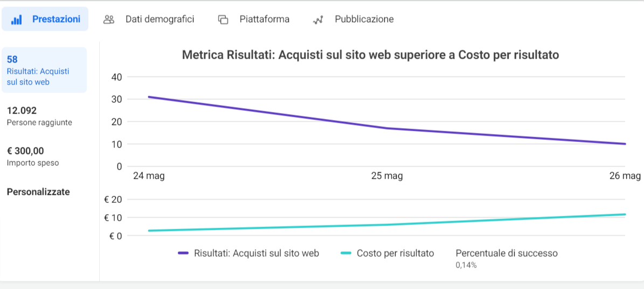644x289 pixels.
Task: Toggle the Risultati: Acquisti legend label
Action: [x=256, y=253]
